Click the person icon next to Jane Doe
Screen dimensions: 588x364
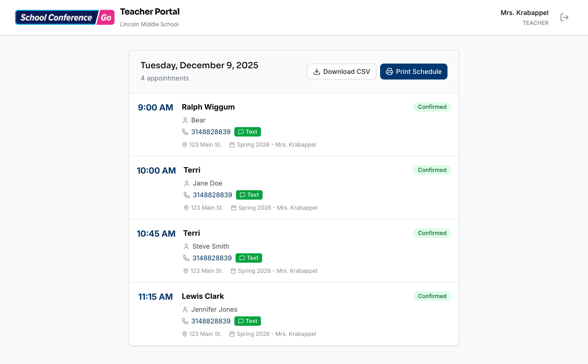187,183
